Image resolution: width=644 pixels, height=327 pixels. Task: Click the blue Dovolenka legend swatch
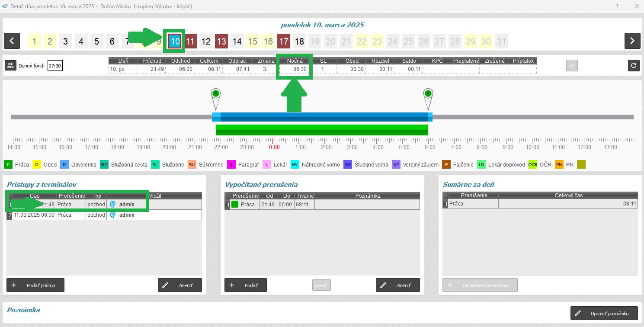coord(64,165)
